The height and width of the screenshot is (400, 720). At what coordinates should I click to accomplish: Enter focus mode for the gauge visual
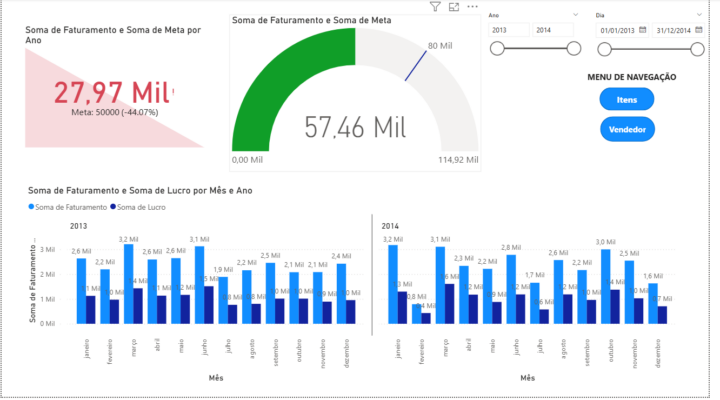(x=454, y=7)
